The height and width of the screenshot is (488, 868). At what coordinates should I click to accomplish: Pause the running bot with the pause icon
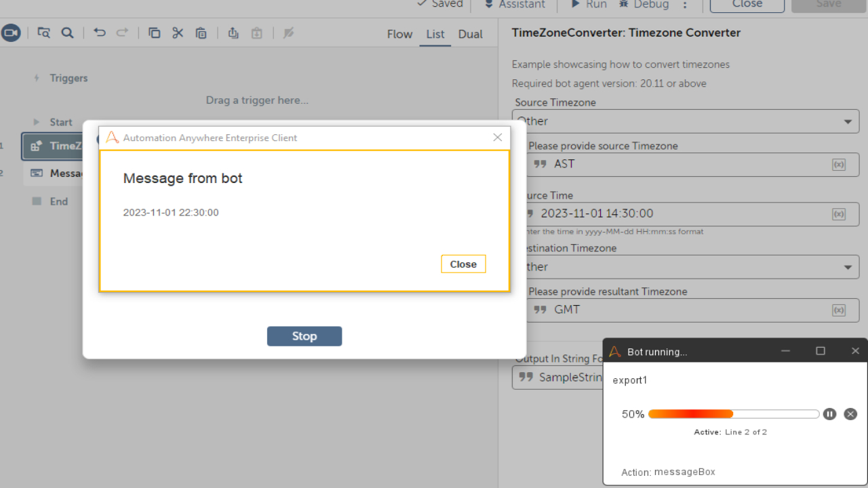coord(829,414)
